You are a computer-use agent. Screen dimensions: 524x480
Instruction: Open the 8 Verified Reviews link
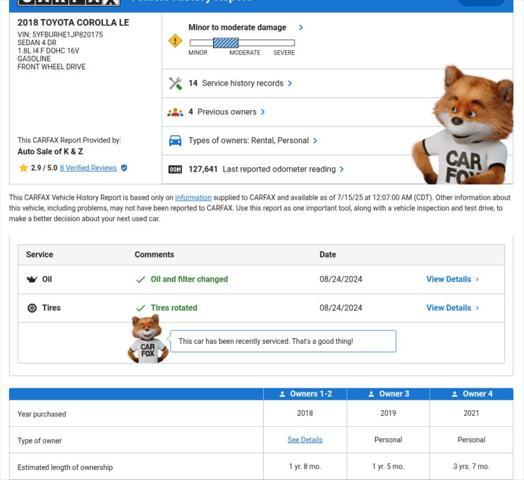pyautogui.click(x=88, y=168)
